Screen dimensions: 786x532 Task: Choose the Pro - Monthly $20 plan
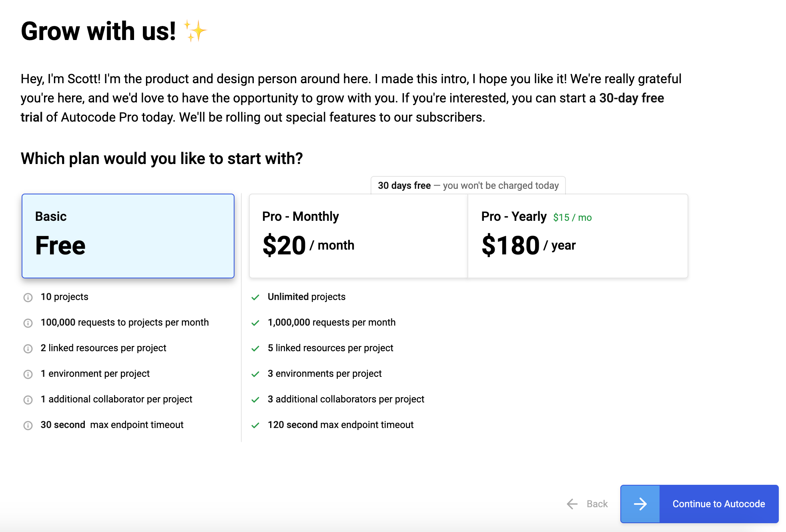click(x=358, y=236)
